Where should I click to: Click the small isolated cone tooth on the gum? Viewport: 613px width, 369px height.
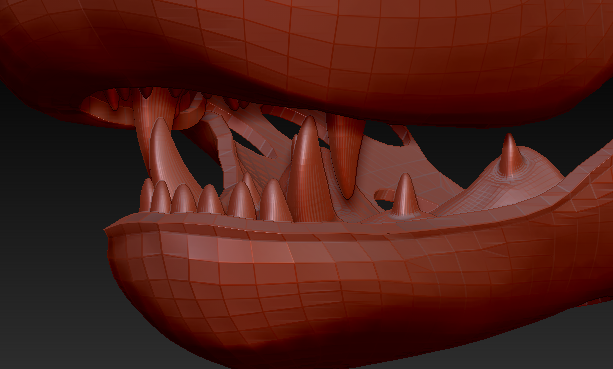click(405, 195)
